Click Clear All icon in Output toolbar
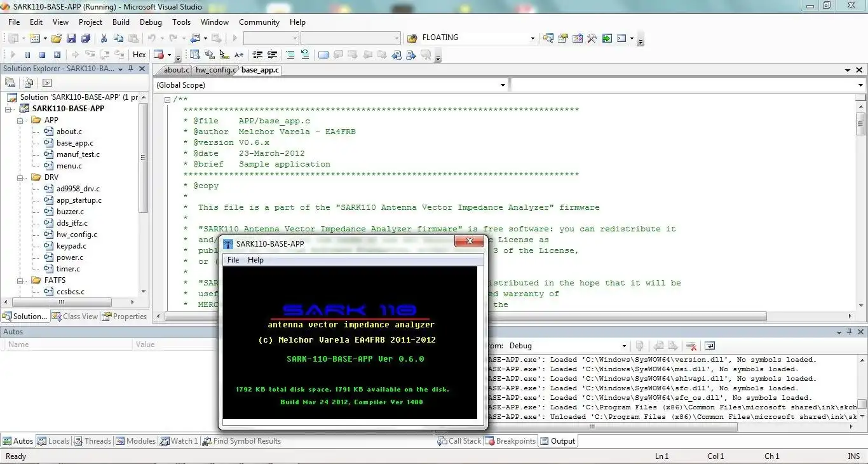This screenshot has height=464, width=868. (x=691, y=346)
